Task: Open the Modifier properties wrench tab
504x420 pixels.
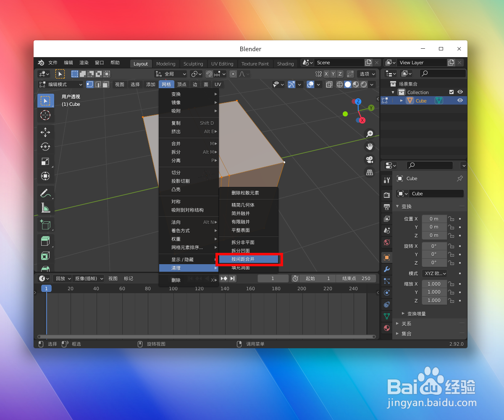Action: tap(387, 269)
